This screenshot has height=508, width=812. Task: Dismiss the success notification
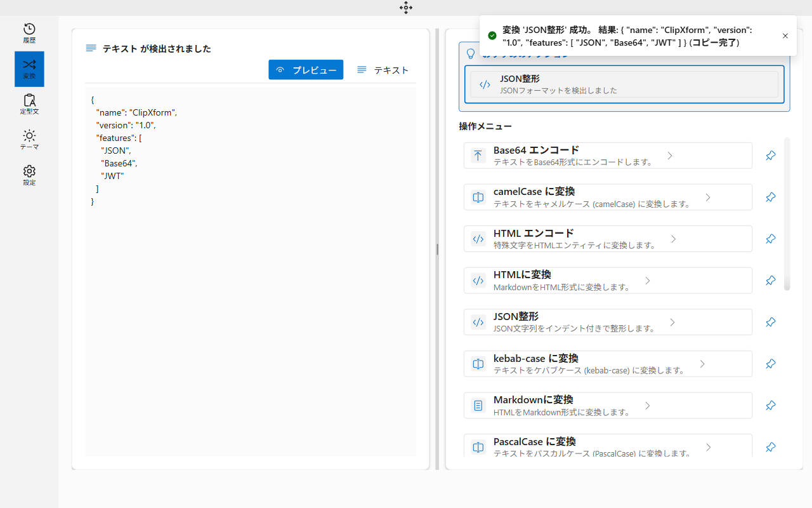tap(785, 36)
